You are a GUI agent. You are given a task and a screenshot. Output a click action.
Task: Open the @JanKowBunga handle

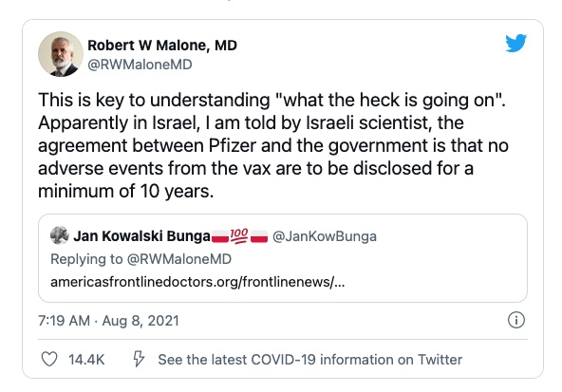click(x=325, y=236)
